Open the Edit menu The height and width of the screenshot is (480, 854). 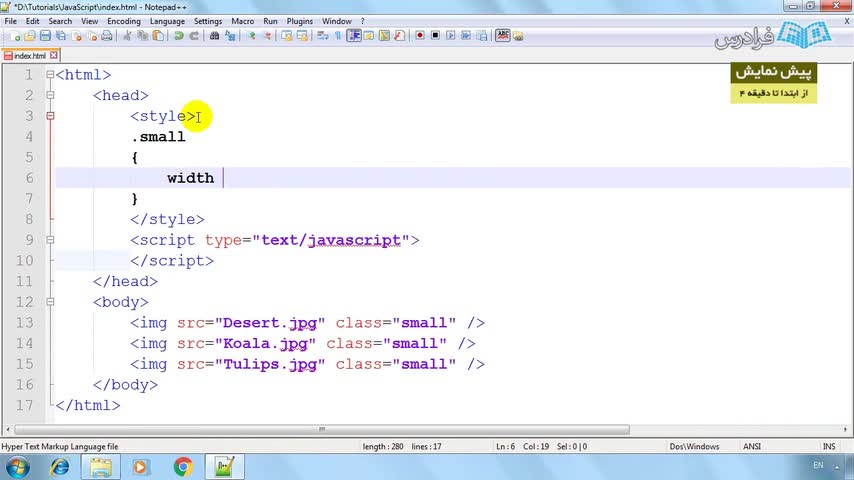coord(33,21)
